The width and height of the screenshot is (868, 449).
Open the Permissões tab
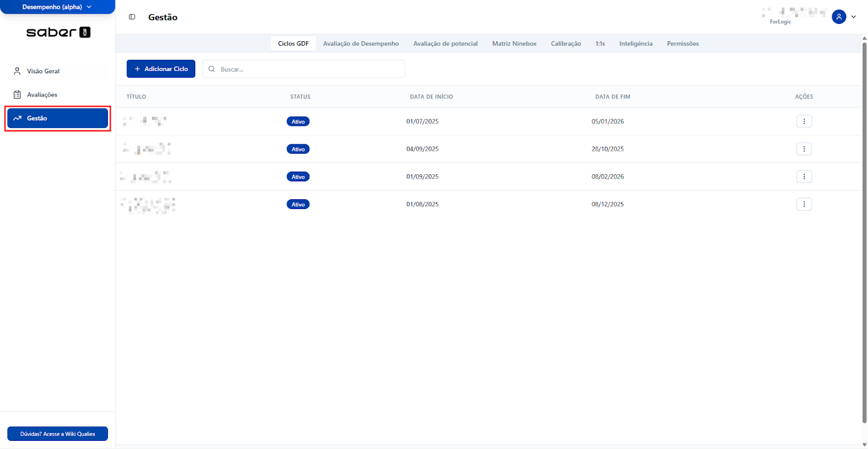click(x=682, y=43)
